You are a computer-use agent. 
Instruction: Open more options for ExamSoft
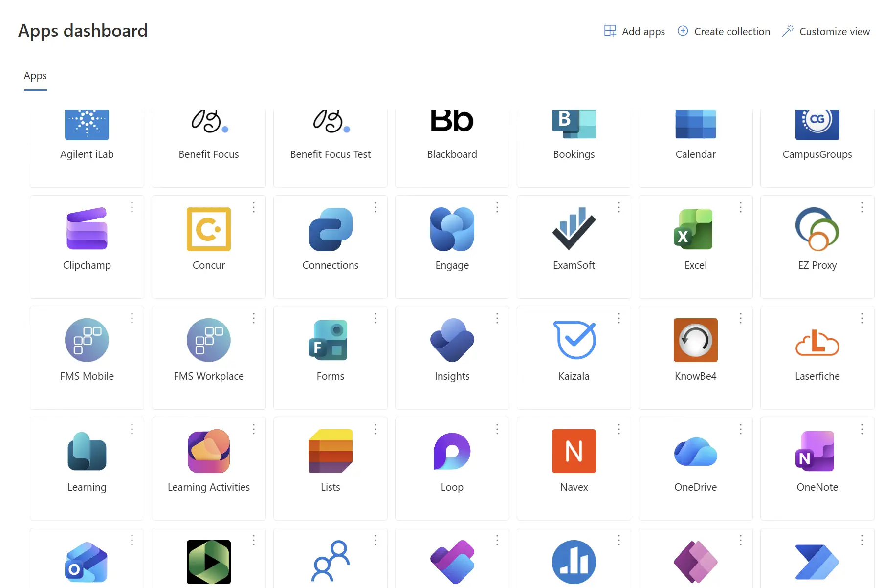click(x=619, y=207)
